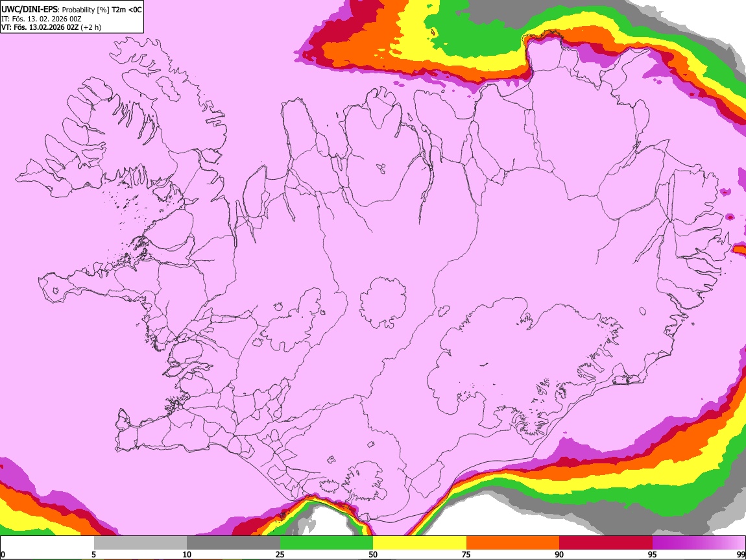Click the magenta 95–99% gradient legend swatch
The image size is (746, 560).
699,543
